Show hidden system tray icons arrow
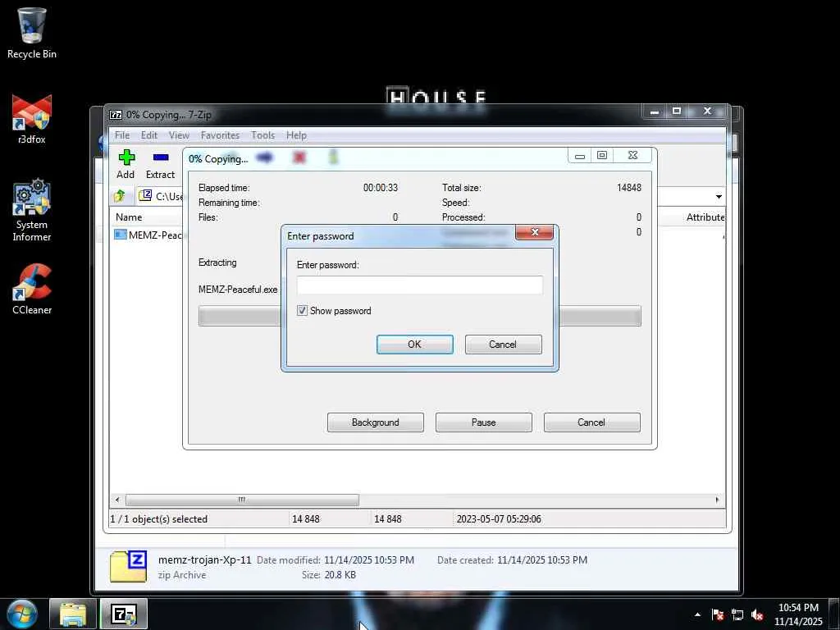This screenshot has width=840, height=630. point(697,614)
